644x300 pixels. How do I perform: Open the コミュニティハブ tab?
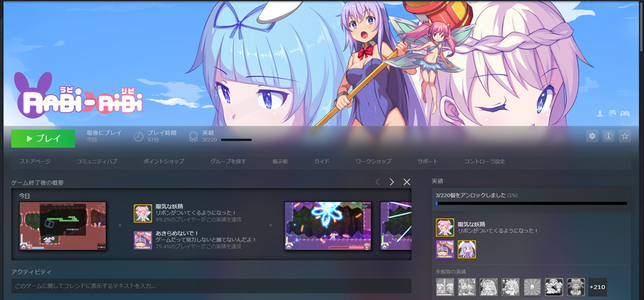(x=97, y=162)
